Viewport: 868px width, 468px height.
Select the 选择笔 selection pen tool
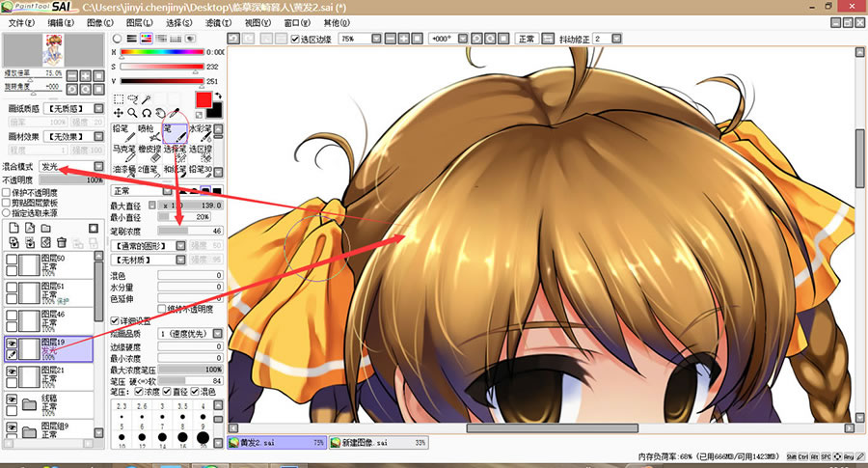[175, 153]
